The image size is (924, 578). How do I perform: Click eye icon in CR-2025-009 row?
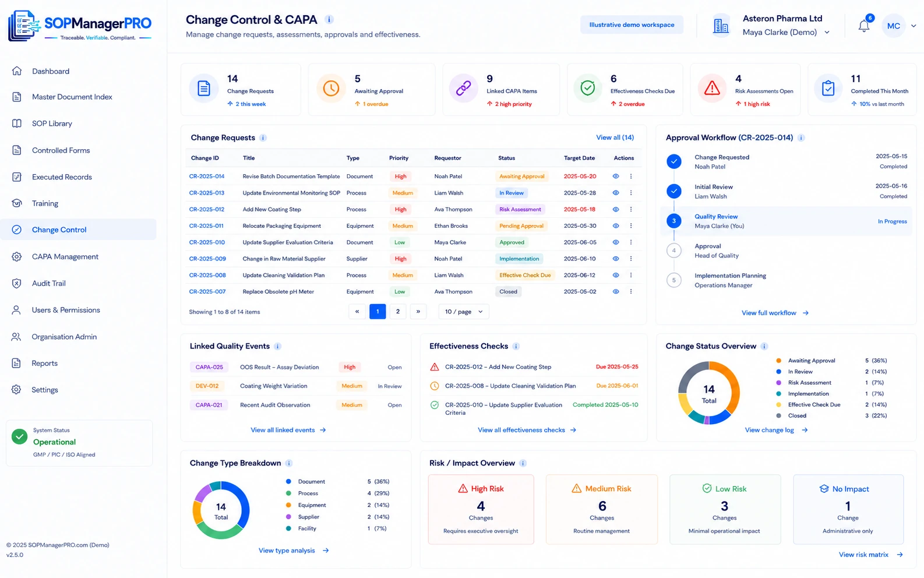coord(616,259)
